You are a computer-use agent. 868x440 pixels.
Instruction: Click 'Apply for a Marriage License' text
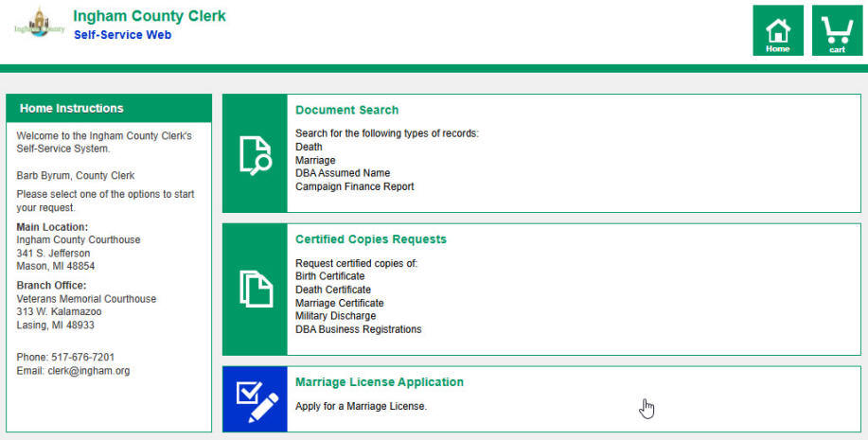(361, 406)
